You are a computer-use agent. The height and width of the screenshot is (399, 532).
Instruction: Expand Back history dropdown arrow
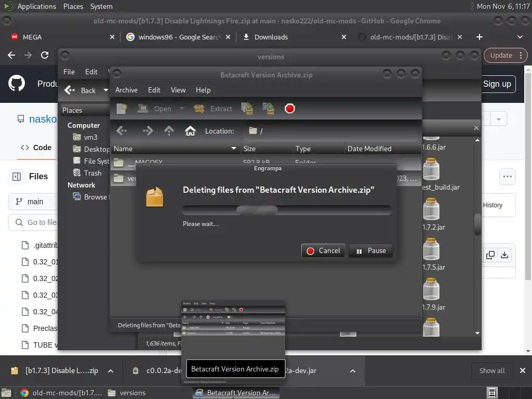point(105,90)
